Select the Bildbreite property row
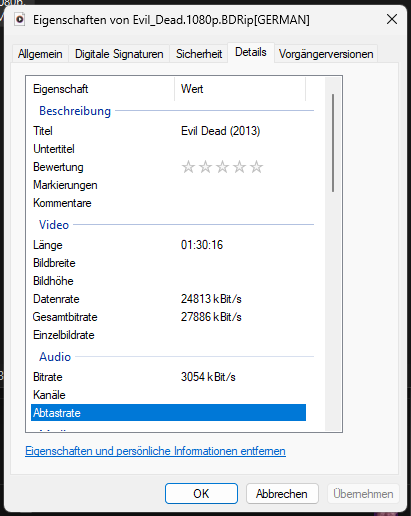The height and width of the screenshot is (516, 411). point(168,263)
